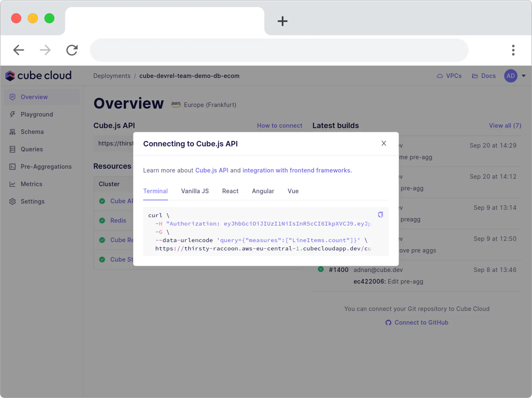Open a new browser tab with the plus icon
The image size is (532, 398).
point(282,21)
